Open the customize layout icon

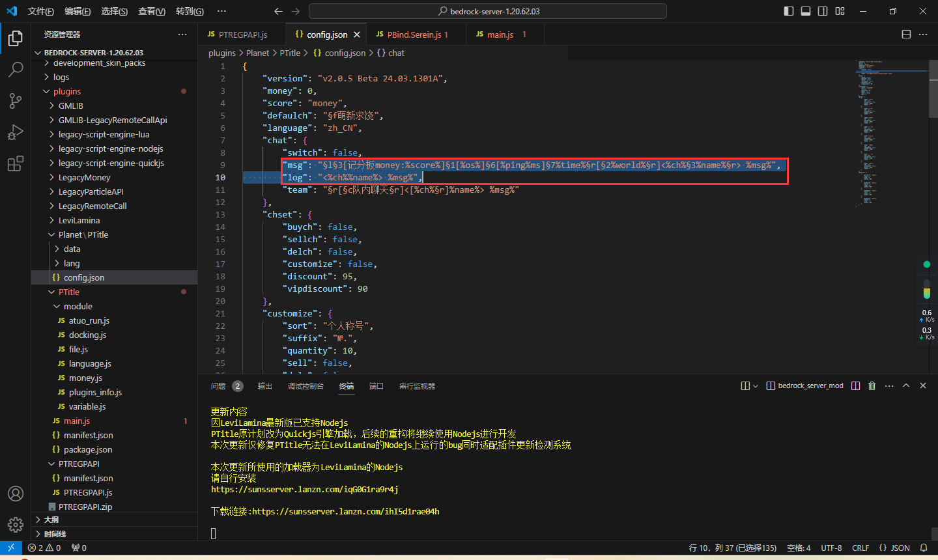(840, 11)
